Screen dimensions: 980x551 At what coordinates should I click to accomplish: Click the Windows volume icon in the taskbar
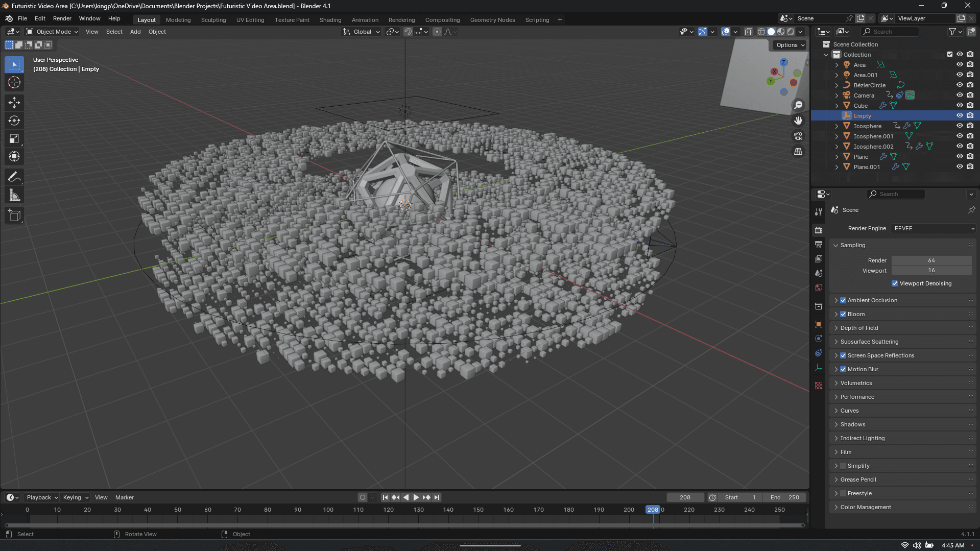[x=917, y=545]
